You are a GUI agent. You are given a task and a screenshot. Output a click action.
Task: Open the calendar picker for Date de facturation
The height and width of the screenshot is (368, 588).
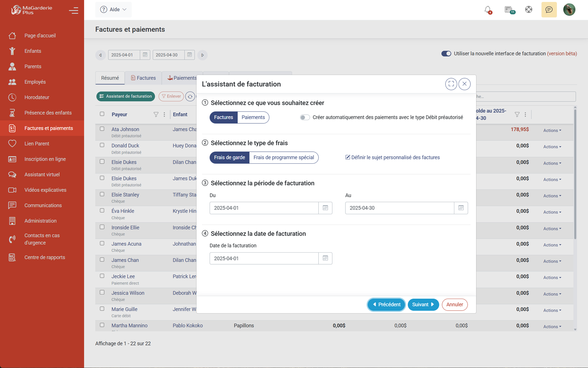click(325, 258)
